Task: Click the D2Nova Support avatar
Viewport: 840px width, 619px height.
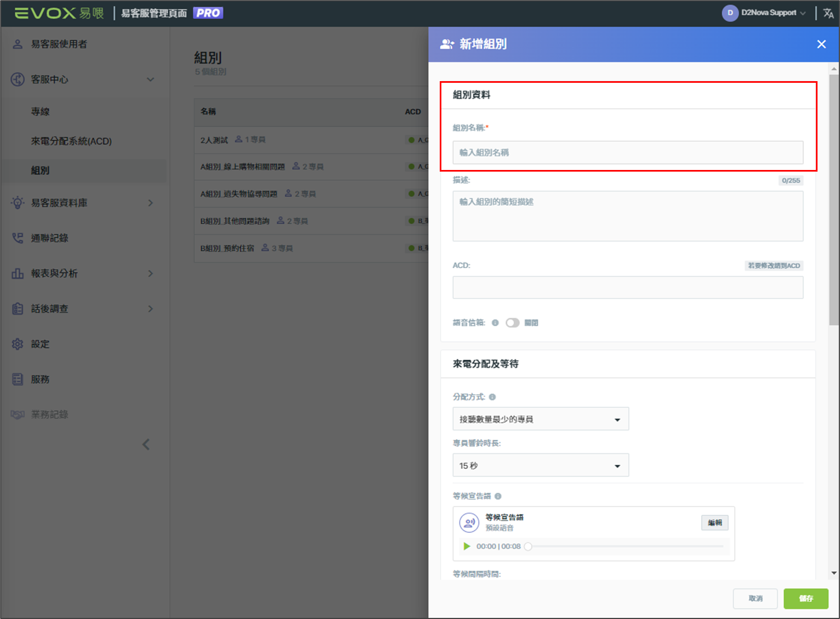Action: click(x=730, y=13)
